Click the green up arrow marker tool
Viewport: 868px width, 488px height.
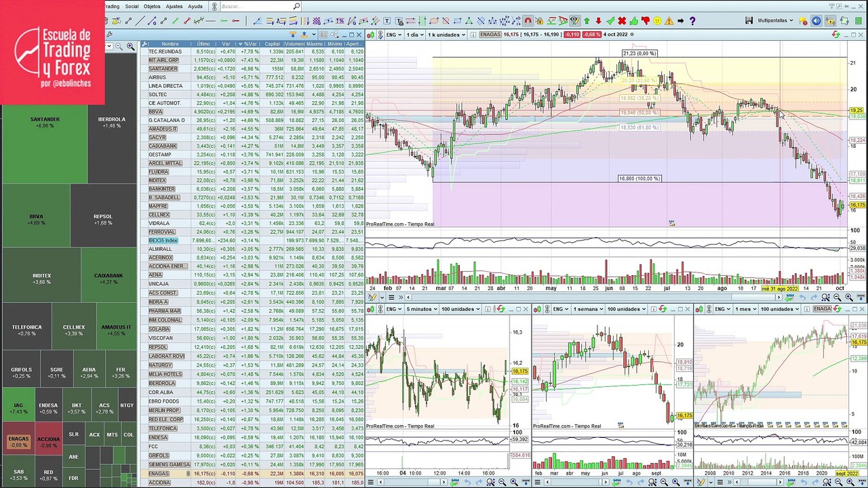pos(587,21)
